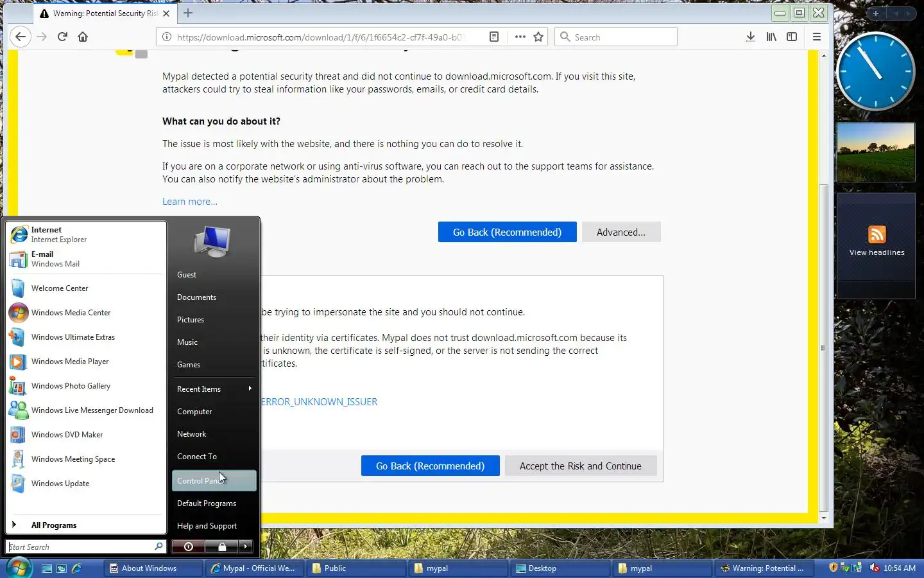This screenshot has width=924, height=578.
Task: Open the Downloads arrow panel
Action: [x=750, y=37]
